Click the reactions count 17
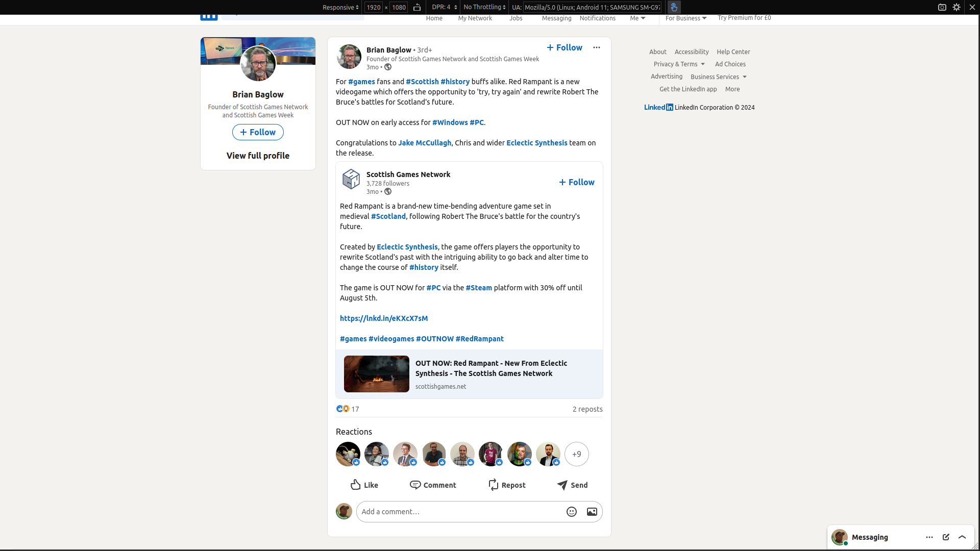Viewport: 980px width, 551px height. pyautogui.click(x=355, y=409)
